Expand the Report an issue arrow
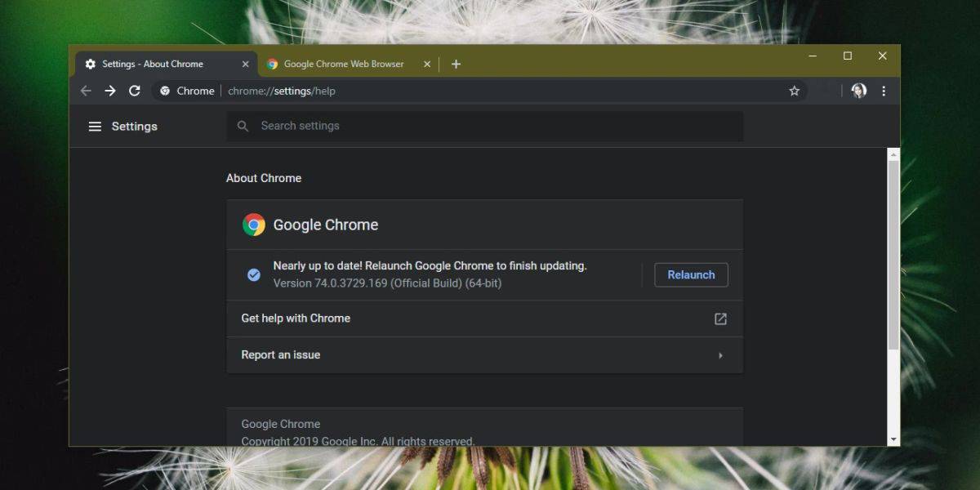This screenshot has height=490, width=980. tap(720, 355)
